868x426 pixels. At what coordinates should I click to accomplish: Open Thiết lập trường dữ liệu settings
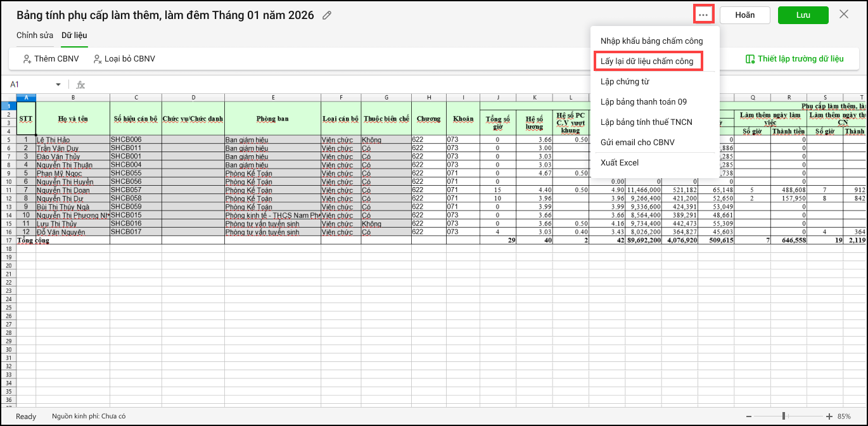tap(795, 59)
